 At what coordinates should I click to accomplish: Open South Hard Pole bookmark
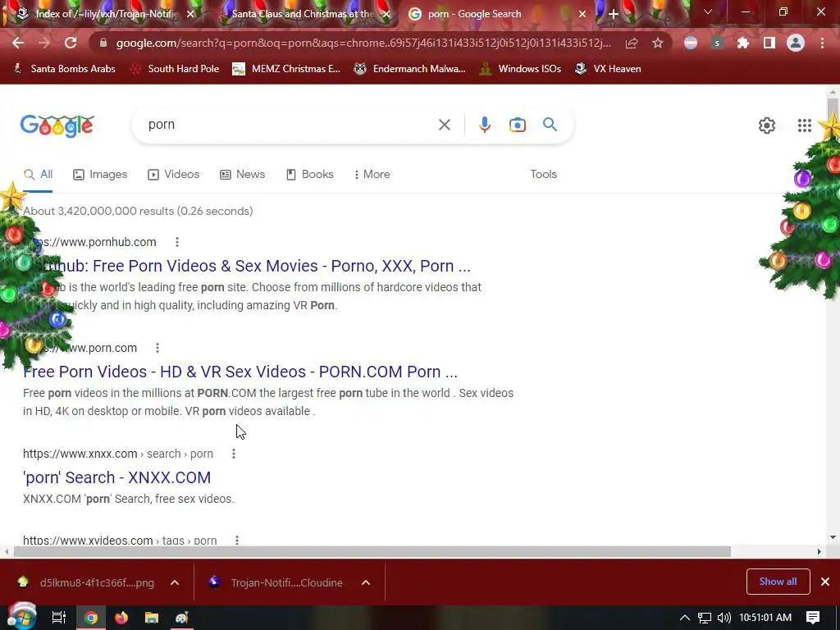coord(174,69)
